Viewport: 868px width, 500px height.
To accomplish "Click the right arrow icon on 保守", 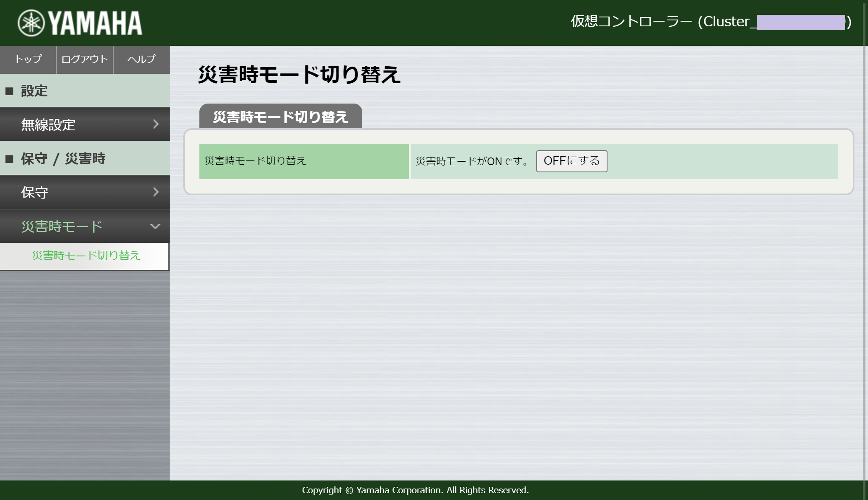I will (155, 192).
